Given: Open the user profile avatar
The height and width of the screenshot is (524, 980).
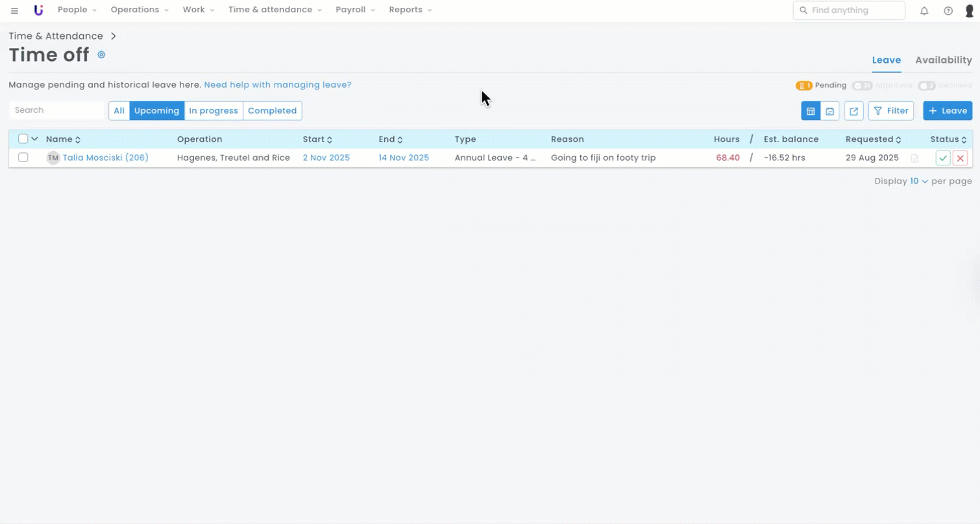Looking at the screenshot, I should 970,10.
